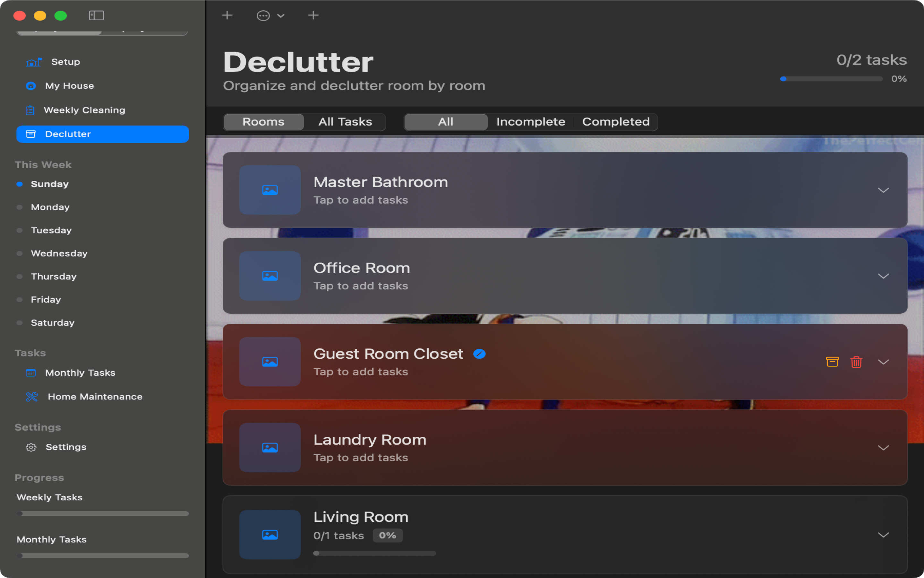
Task: Click the Weekly Cleaning clipboard icon
Action: click(x=30, y=110)
